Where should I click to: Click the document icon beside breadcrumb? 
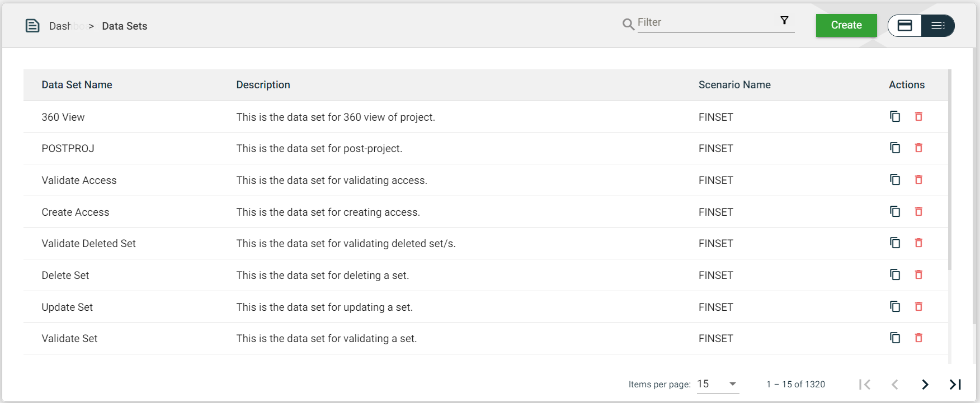click(x=32, y=26)
